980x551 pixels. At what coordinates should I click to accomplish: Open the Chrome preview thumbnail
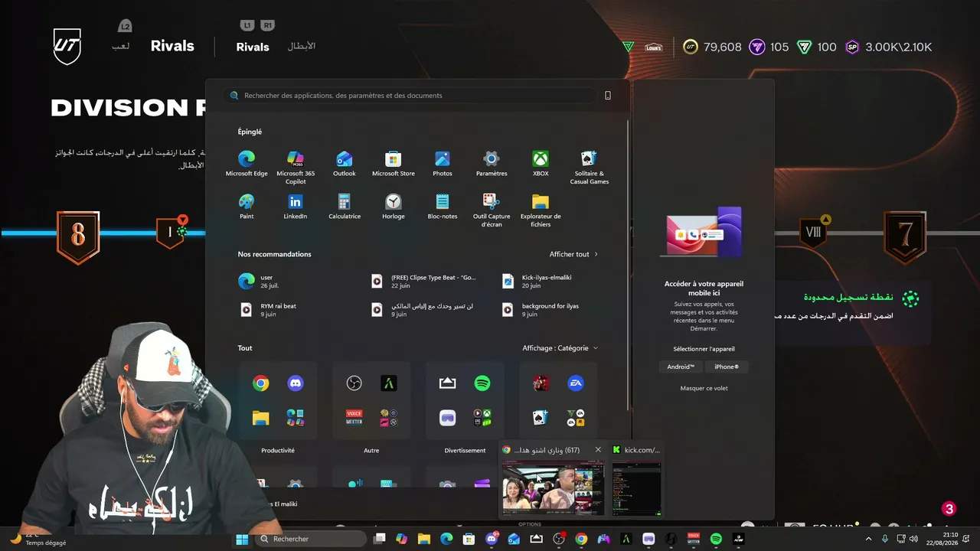(x=553, y=488)
